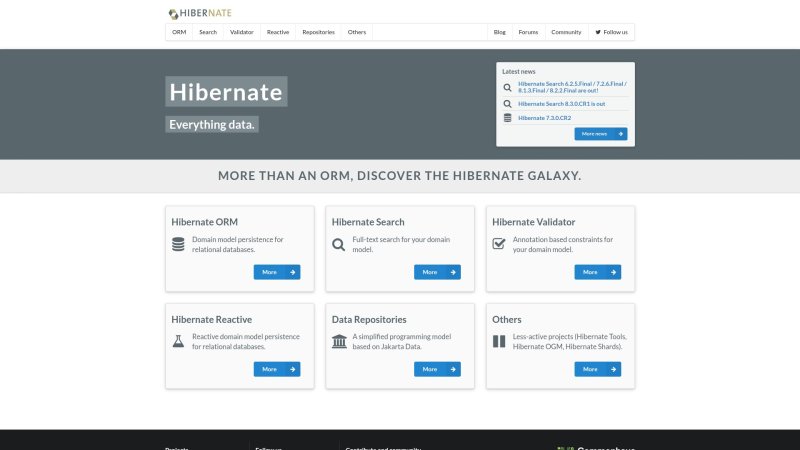Open the Community link
This screenshot has width=800, height=450.
pyautogui.click(x=566, y=32)
